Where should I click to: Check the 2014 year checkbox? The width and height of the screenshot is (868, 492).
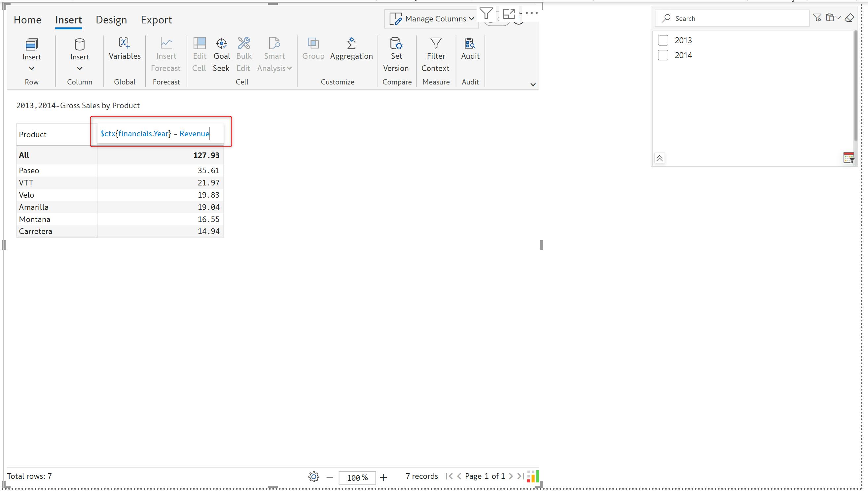point(663,55)
